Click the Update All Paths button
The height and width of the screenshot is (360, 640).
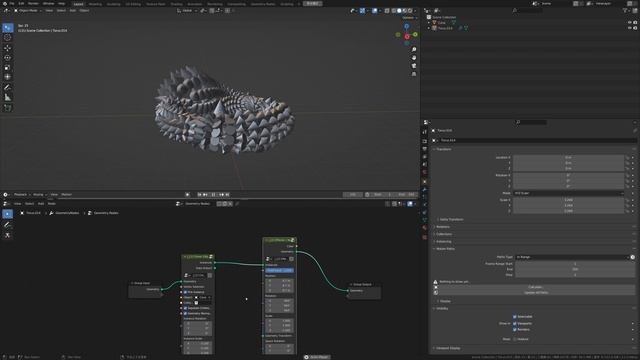(535, 293)
